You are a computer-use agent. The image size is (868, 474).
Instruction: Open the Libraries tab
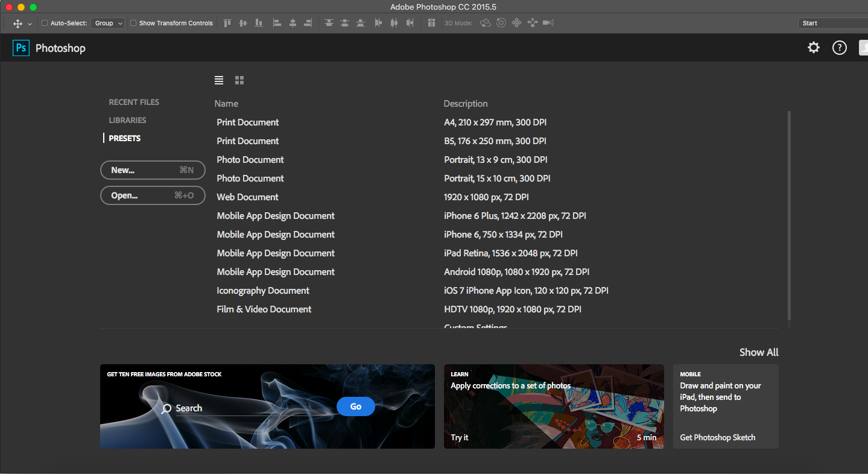tap(127, 121)
